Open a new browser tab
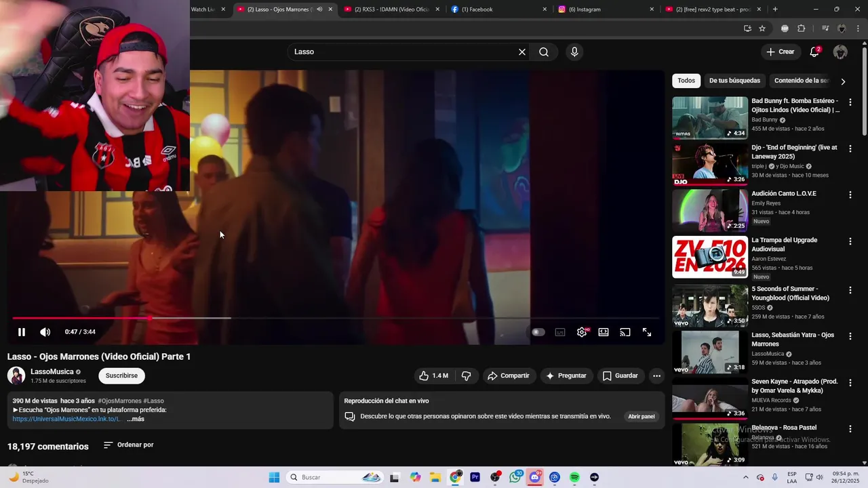 click(775, 9)
